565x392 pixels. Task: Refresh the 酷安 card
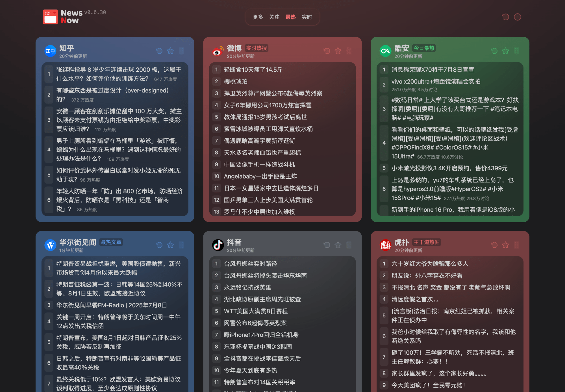click(494, 51)
